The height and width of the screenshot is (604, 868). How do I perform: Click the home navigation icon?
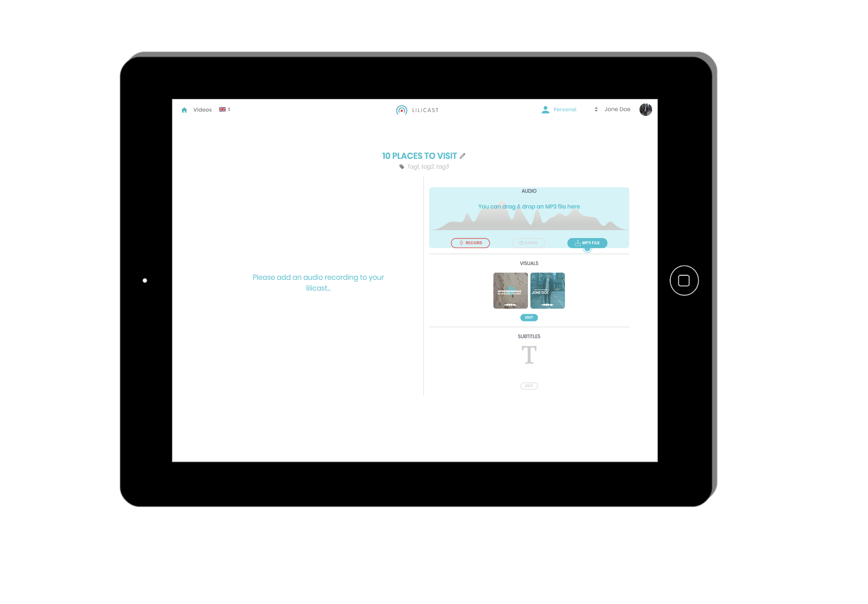click(x=183, y=109)
